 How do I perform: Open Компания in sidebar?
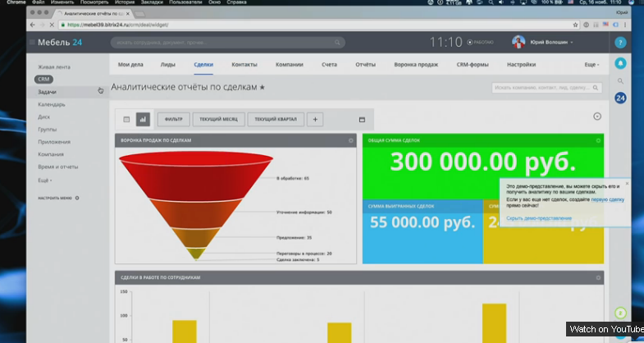pyautogui.click(x=51, y=154)
